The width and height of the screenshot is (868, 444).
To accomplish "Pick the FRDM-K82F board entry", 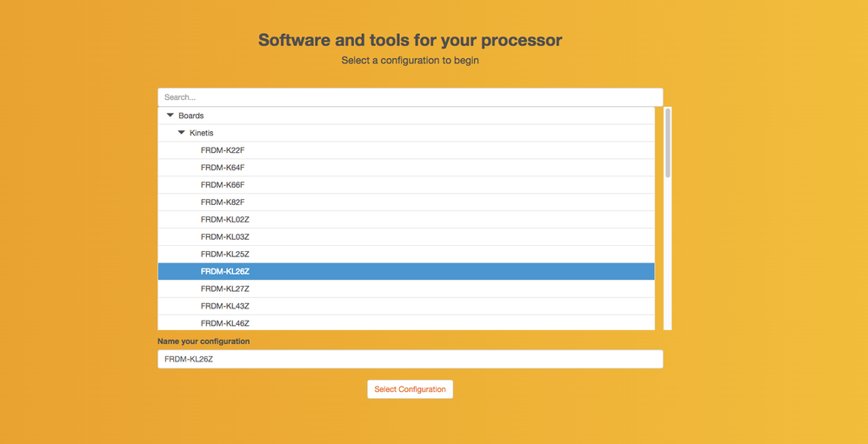I will (x=223, y=202).
